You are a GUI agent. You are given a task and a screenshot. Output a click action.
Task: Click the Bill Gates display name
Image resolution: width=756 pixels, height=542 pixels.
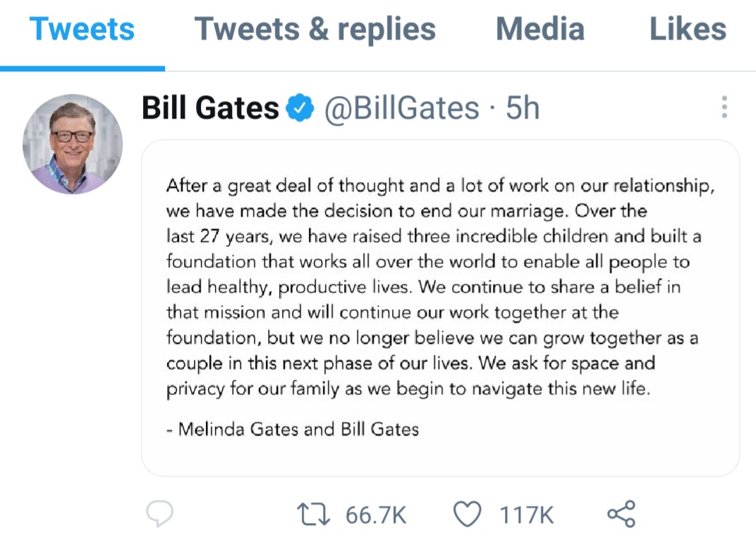(210, 107)
